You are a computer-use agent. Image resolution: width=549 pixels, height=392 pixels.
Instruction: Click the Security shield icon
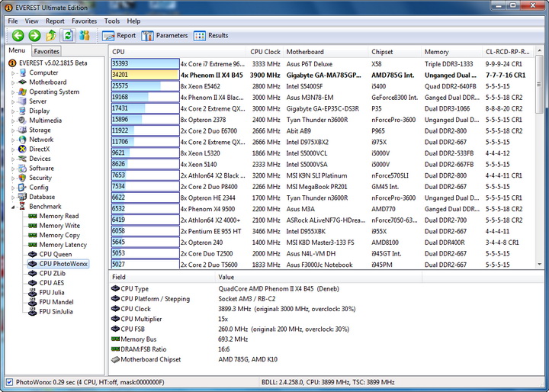pos(23,178)
